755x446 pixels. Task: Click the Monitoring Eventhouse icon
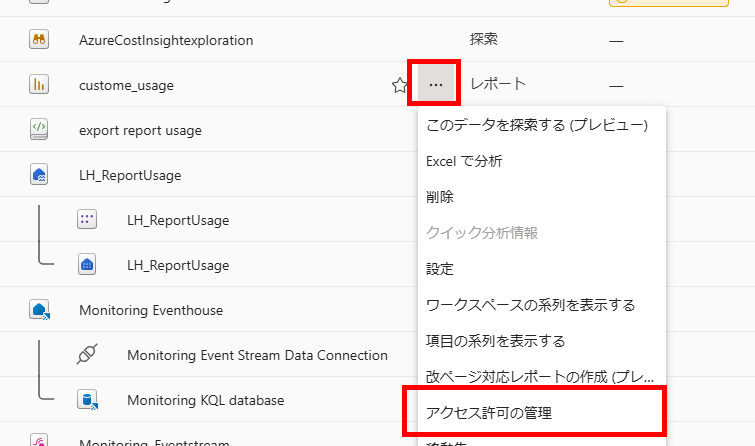point(39,310)
